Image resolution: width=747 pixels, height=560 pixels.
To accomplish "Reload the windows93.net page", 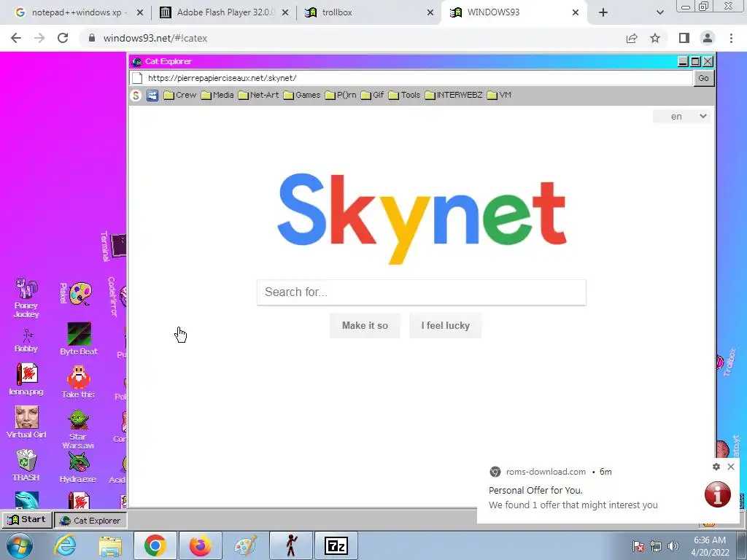I will 63,38.
